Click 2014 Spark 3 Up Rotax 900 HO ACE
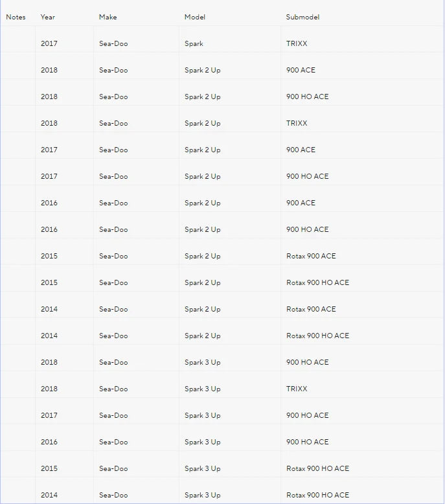The width and height of the screenshot is (445, 504). point(318,495)
